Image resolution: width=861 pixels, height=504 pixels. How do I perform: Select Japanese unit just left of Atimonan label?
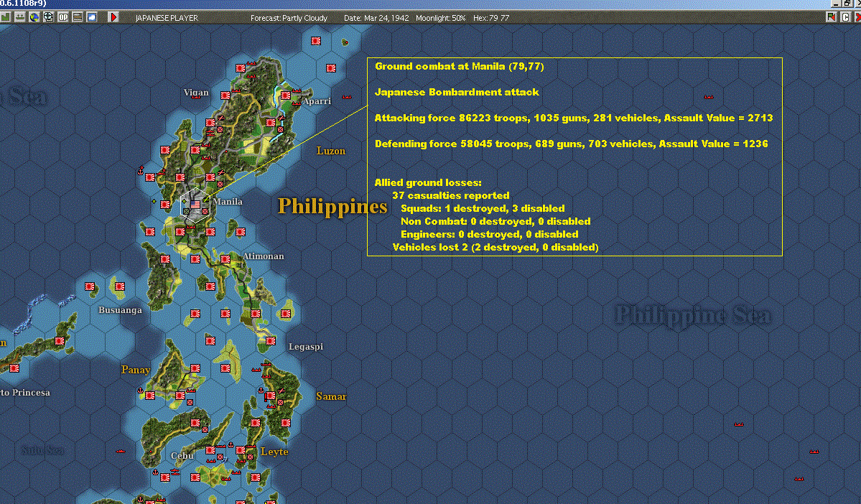point(225,258)
